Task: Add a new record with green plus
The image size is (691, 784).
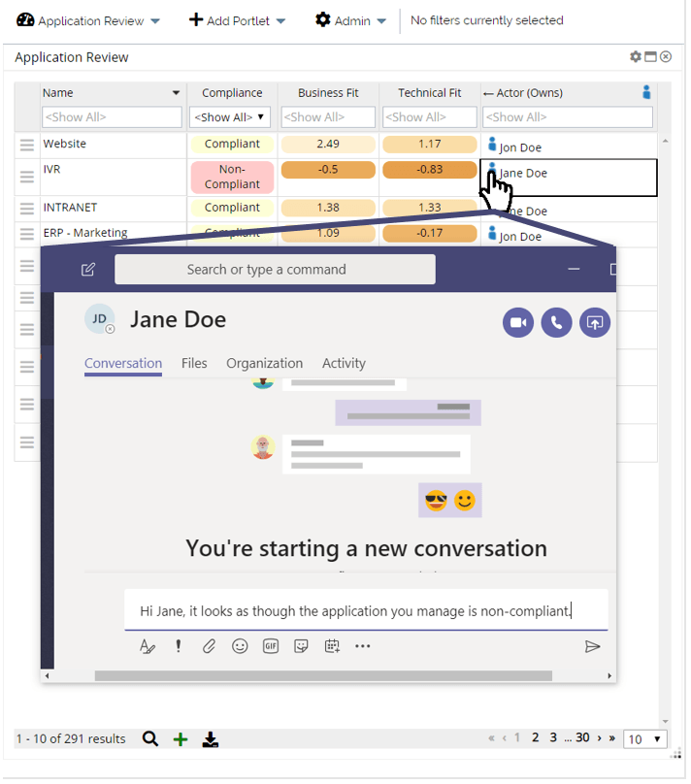Action: [180, 739]
